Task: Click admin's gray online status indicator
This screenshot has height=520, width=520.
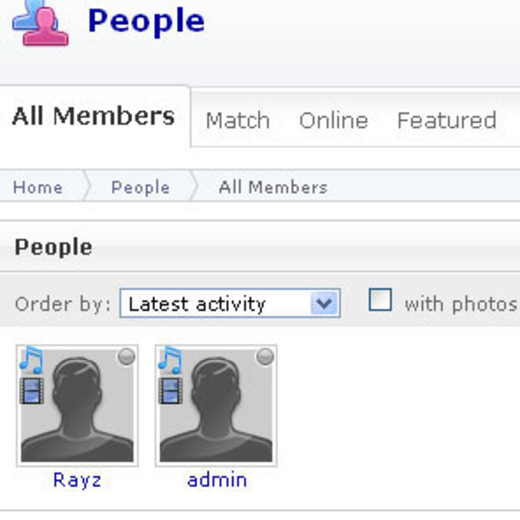Action: (x=265, y=357)
